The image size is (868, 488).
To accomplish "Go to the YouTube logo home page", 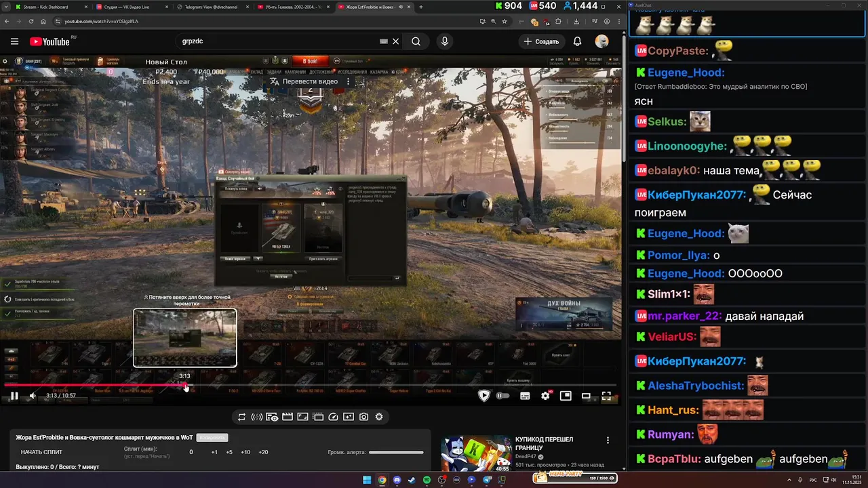I will tap(50, 41).
